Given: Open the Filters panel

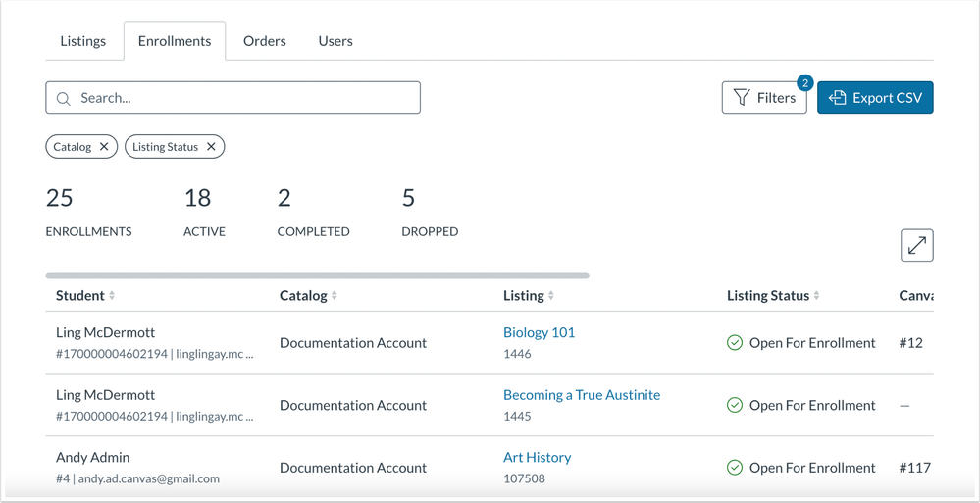Looking at the screenshot, I should point(764,98).
